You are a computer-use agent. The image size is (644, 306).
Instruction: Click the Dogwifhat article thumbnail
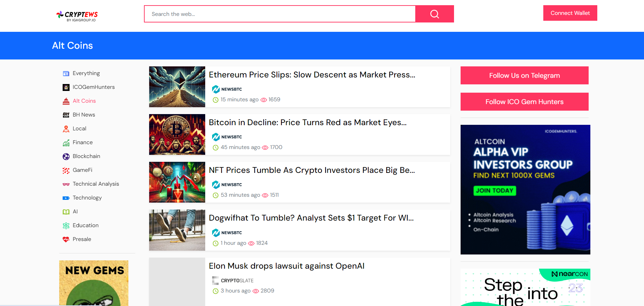[177, 230]
